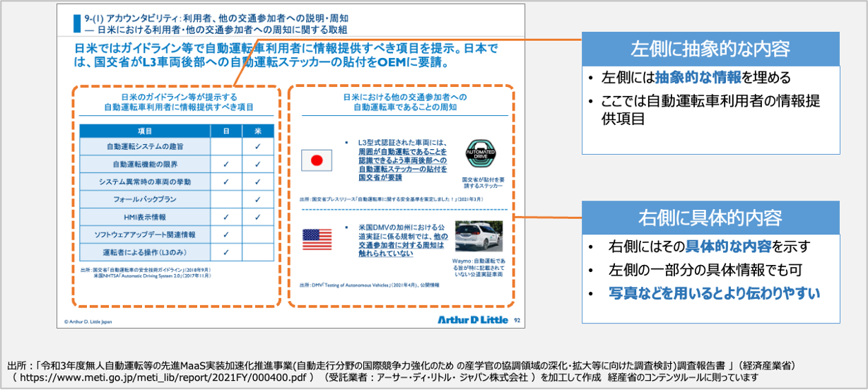Viewport: 868px width, 390px height.
Task: Click the source line citing DMV Testing of Autonomous Vehicles
Action: click(370, 285)
